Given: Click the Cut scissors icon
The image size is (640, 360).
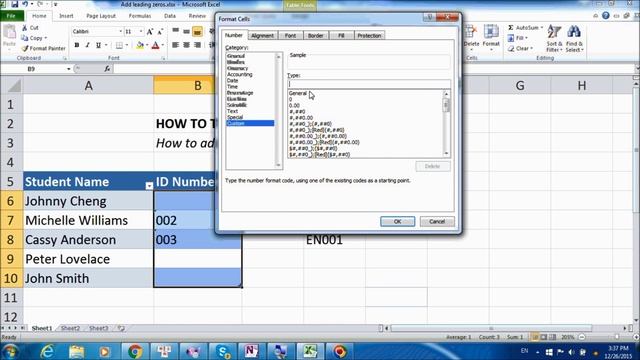Looking at the screenshot, I should (x=25, y=28).
